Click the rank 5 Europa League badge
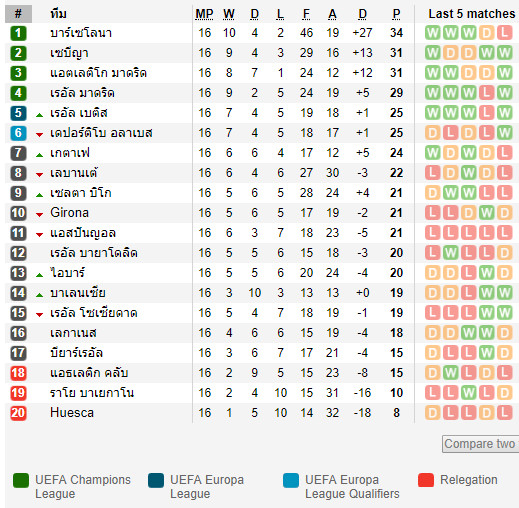The height and width of the screenshot is (508, 519). click(18, 113)
